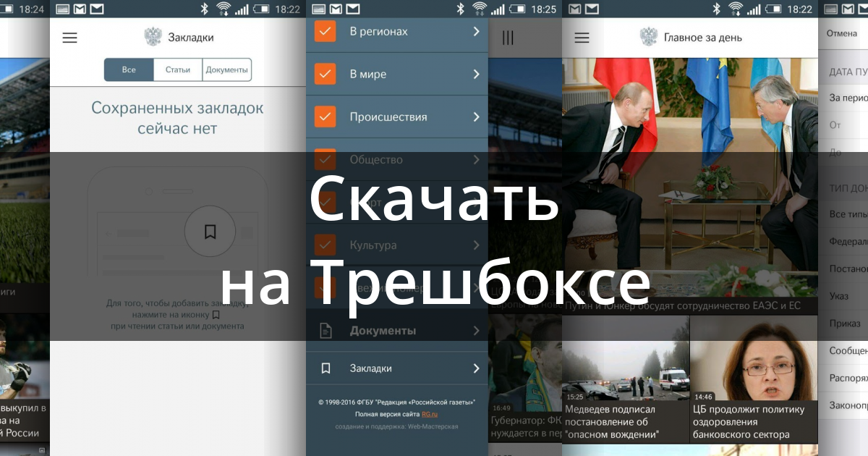Image resolution: width=868 pixels, height=456 pixels.
Task: Tap the Bluetooth icon left of the 18:25 clock
Action: pyautogui.click(x=460, y=9)
